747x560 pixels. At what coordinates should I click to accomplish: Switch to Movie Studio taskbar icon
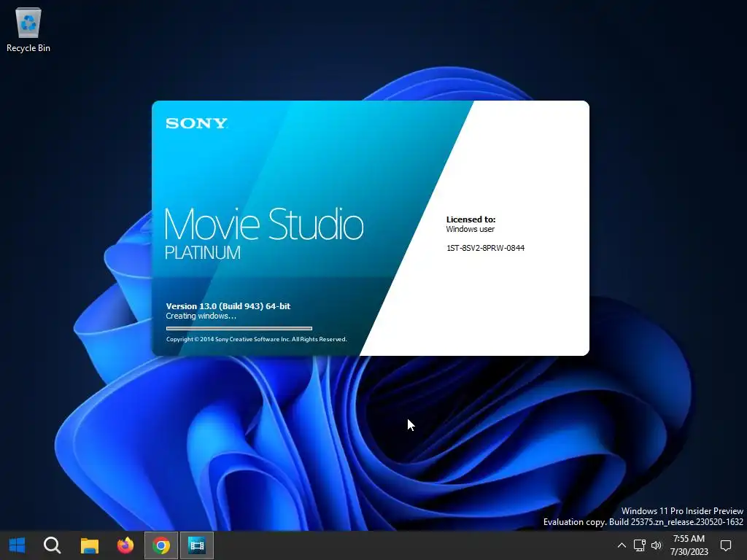click(197, 545)
